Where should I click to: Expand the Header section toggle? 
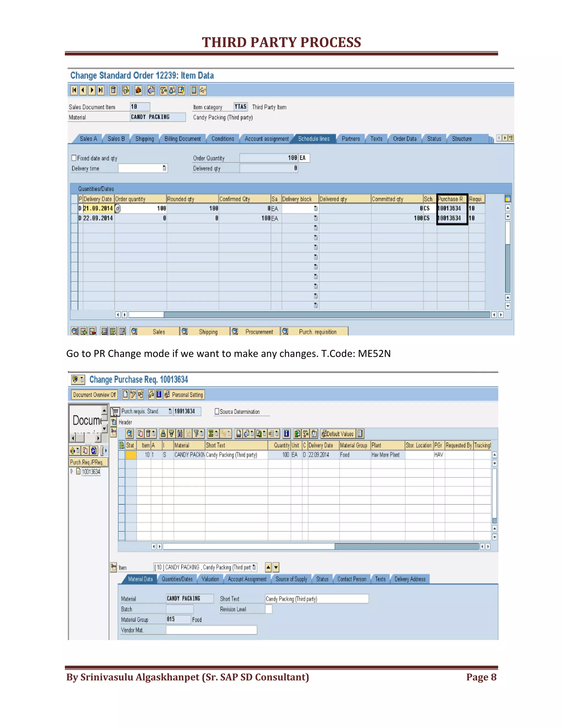[x=114, y=422]
